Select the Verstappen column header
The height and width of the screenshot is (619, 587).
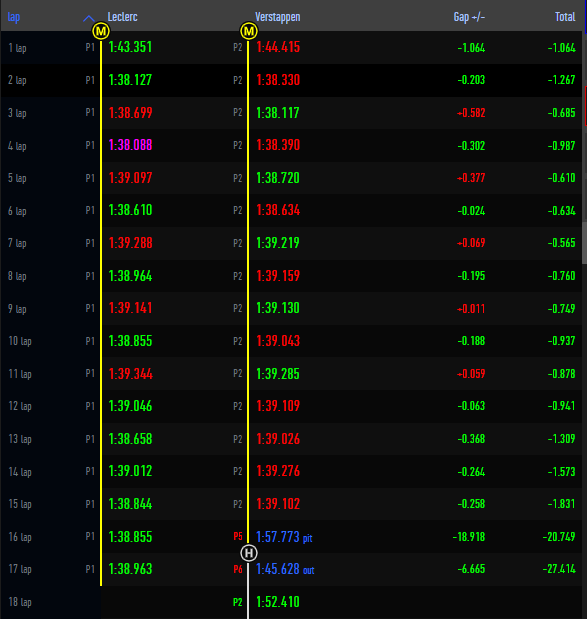pyautogui.click(x=278, y=17)
